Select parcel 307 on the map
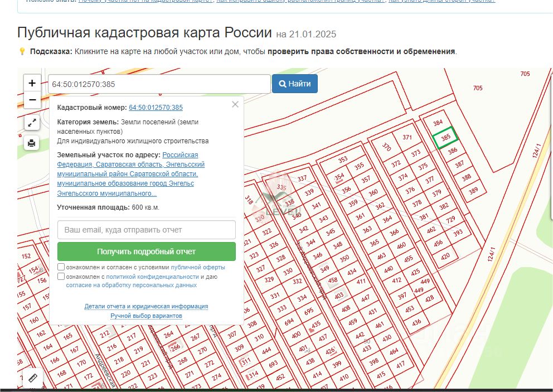The width and height of the screenshot is (553, 392). click(x=232, y=335)
